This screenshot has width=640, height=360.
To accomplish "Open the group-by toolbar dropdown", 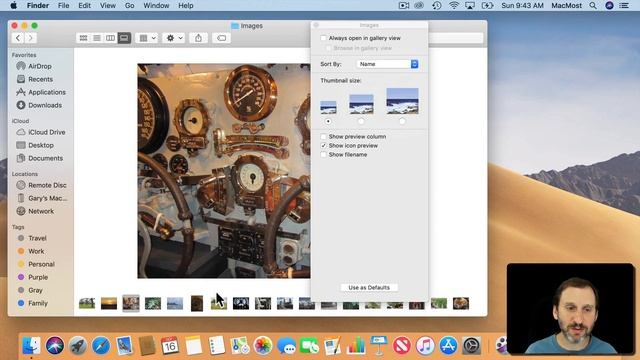I will tap(147, 38).
